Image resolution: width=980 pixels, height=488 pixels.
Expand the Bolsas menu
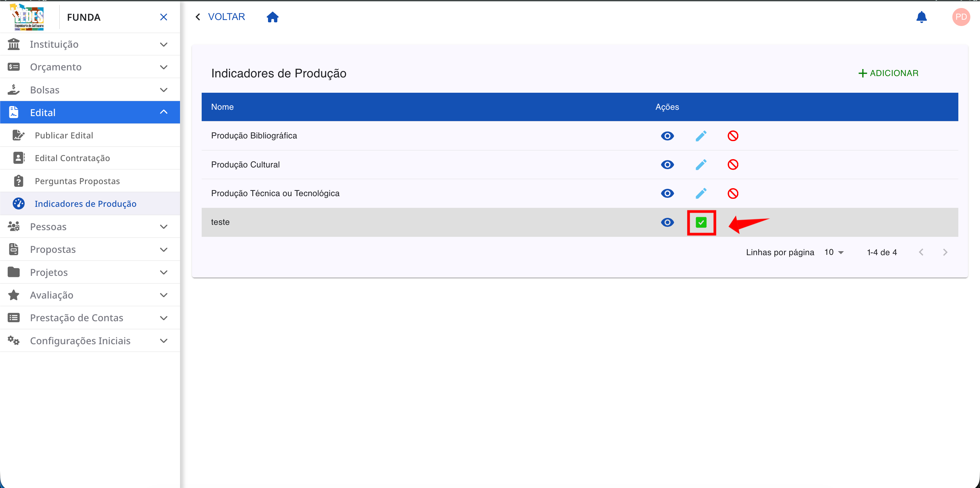tap(90, 90)
